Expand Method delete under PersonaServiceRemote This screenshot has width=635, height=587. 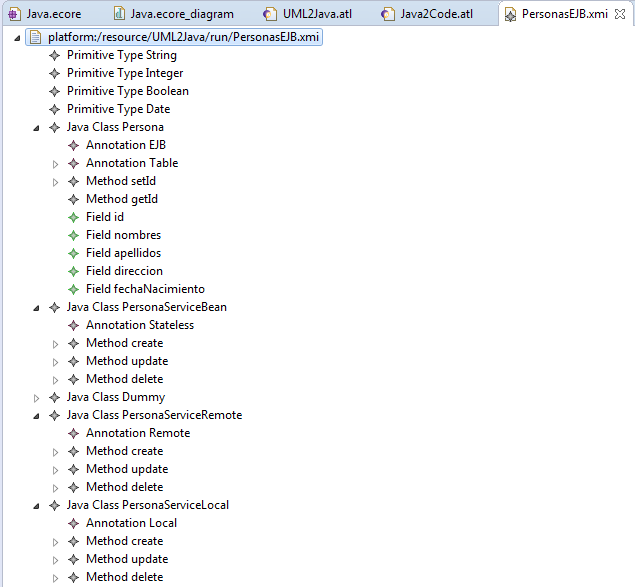55,488
